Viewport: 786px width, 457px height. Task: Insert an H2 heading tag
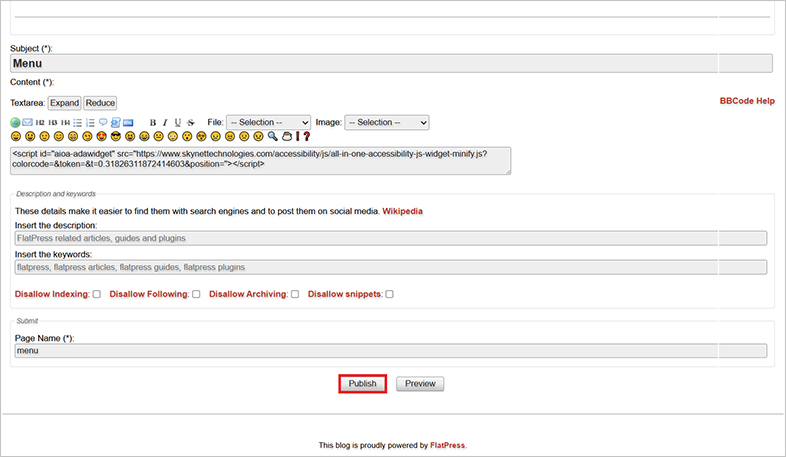click(x=40, y=122)
